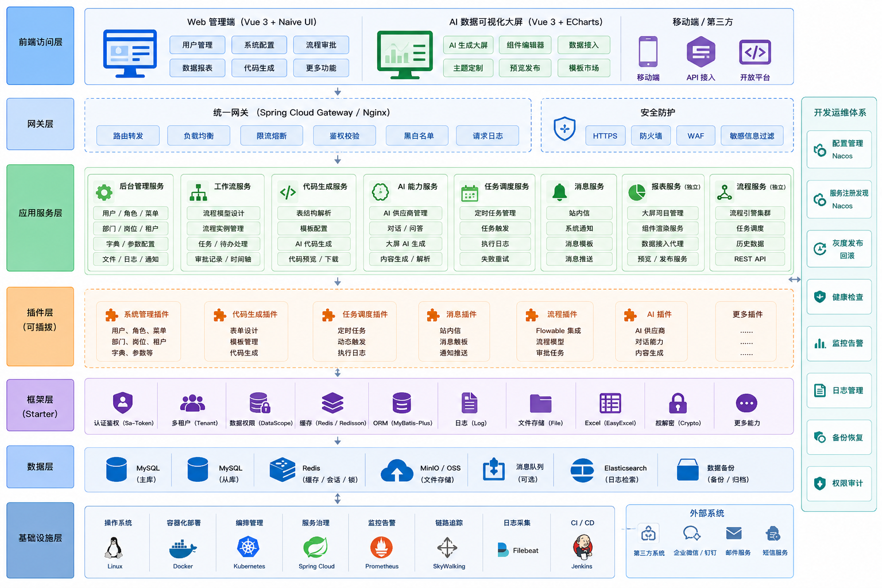Select the Elasticsearch logo icon

(x=582, y=470)
